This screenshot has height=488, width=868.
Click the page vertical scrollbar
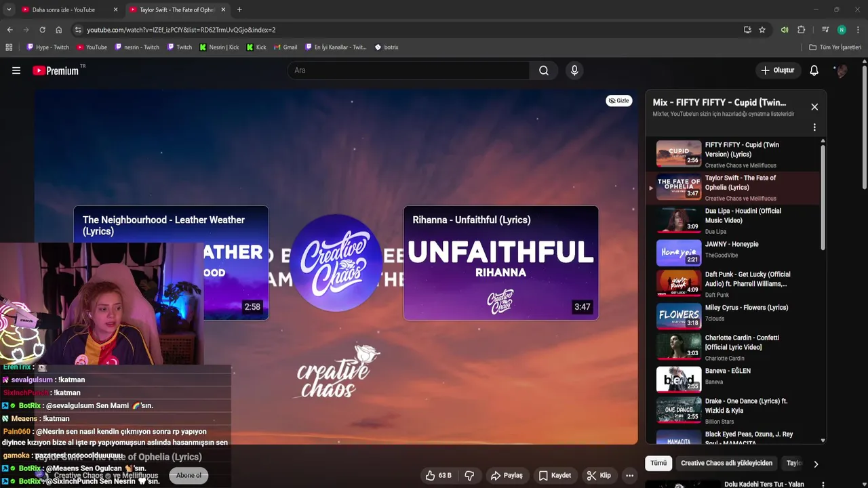(x=864, y=129)
